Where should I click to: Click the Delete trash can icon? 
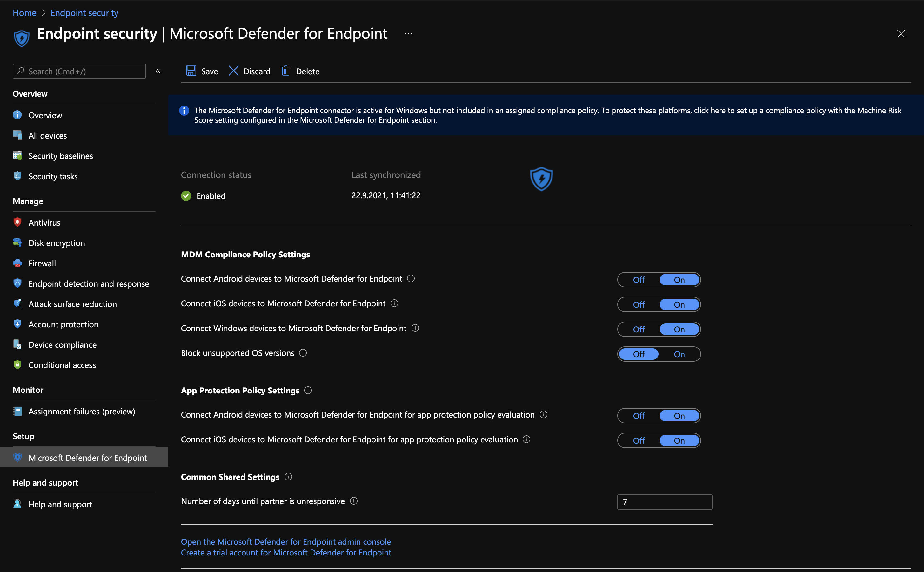point(286,71)
